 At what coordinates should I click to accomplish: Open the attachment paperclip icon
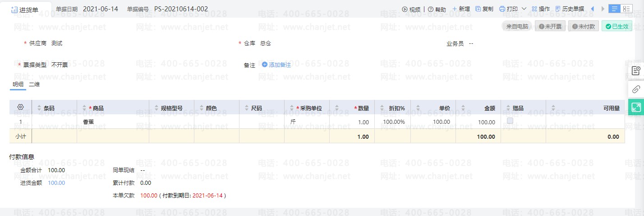tap(636, 89)
